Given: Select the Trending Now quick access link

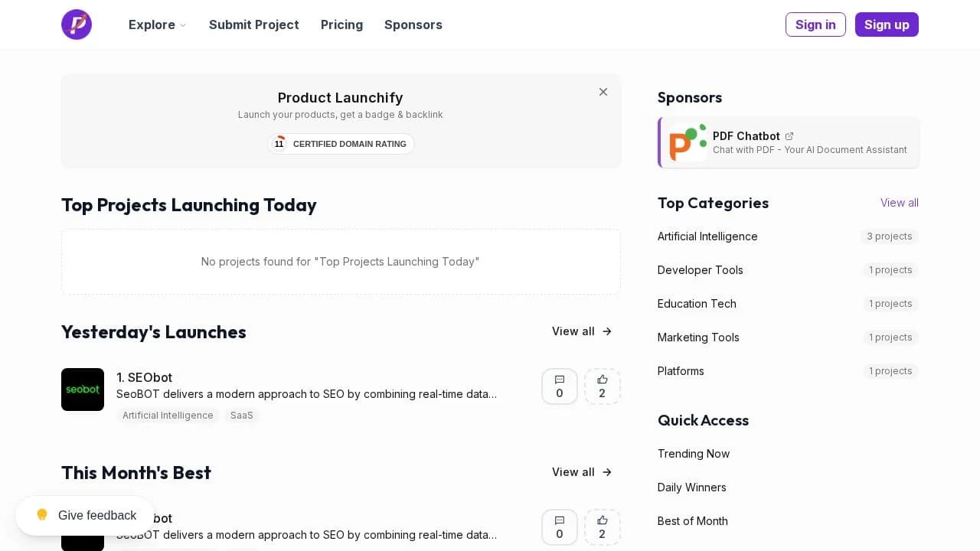Looking at the screenshot, I should pyautogui.click(x=694, y=454).
